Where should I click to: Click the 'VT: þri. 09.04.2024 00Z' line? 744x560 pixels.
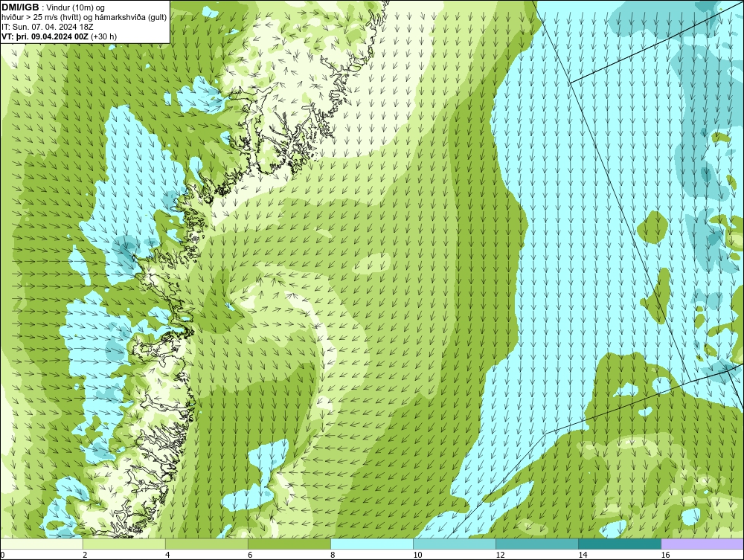click(45, 36)
